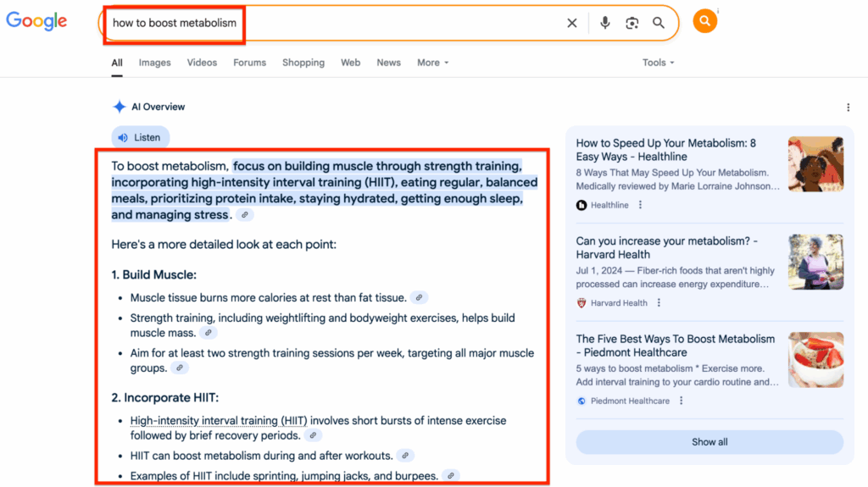The width and height of the screenshot is (868, 487).
Task: Click the 'AI Overview' label
Action: pyautogui.click(x=158, y=107)
